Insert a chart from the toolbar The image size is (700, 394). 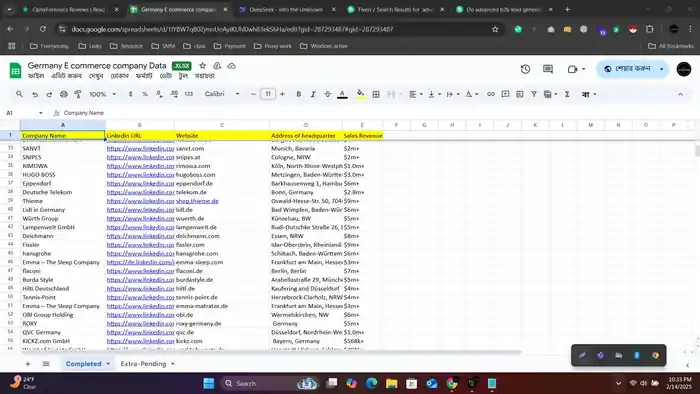coord(519,94)
